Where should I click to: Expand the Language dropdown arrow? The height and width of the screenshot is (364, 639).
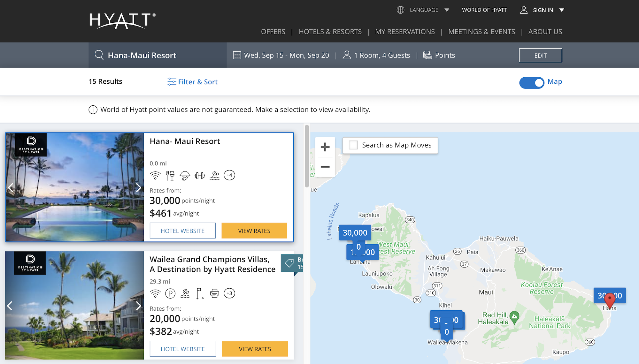447,10
